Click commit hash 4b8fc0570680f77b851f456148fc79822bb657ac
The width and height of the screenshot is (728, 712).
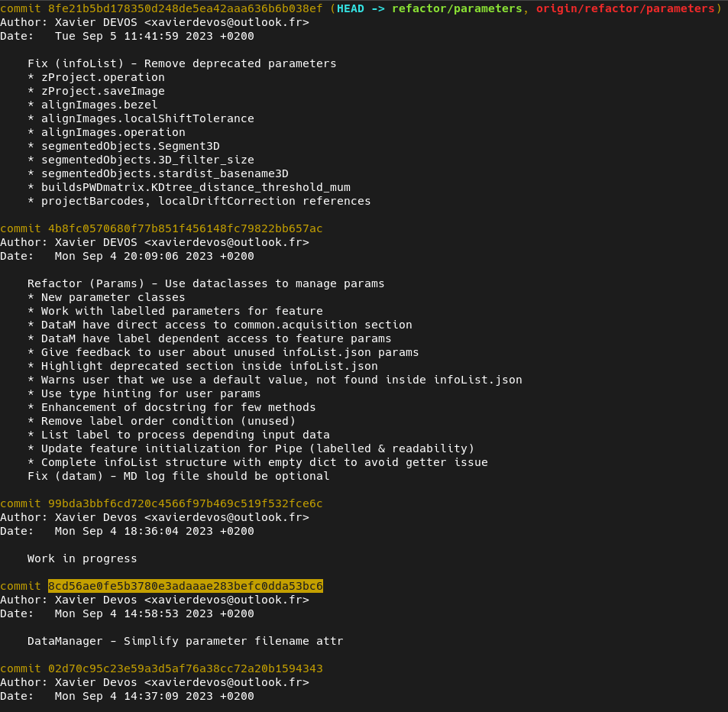click(186, 228)
